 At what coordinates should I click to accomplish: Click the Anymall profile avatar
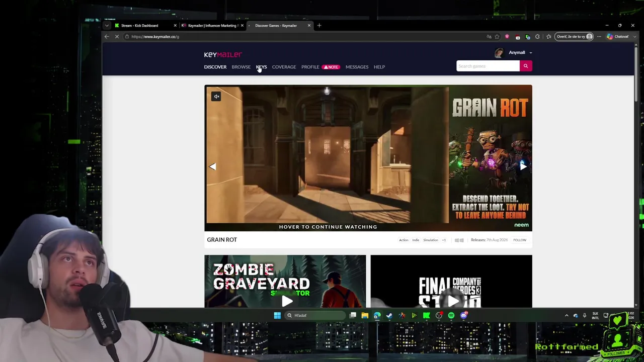click(x=499, y=53)
